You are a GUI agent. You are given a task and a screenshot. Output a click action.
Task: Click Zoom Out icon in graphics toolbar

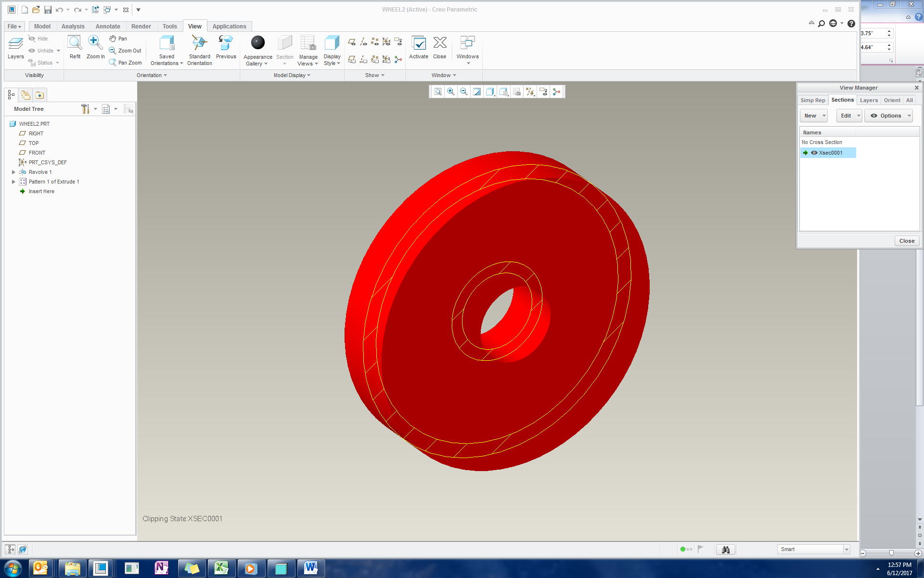click(463, 92)
